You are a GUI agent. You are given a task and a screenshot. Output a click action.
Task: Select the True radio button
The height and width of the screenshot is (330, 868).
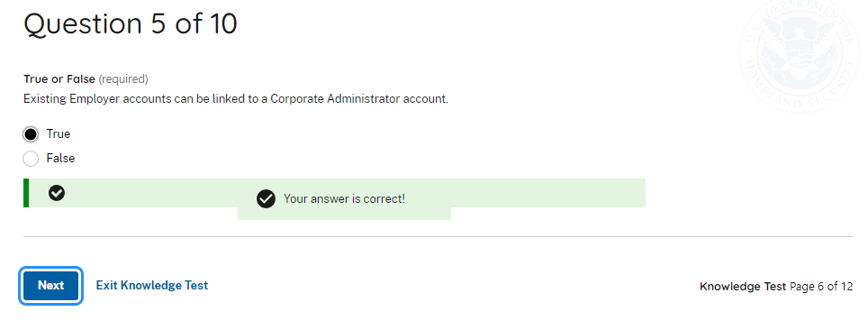coord(31,134)
